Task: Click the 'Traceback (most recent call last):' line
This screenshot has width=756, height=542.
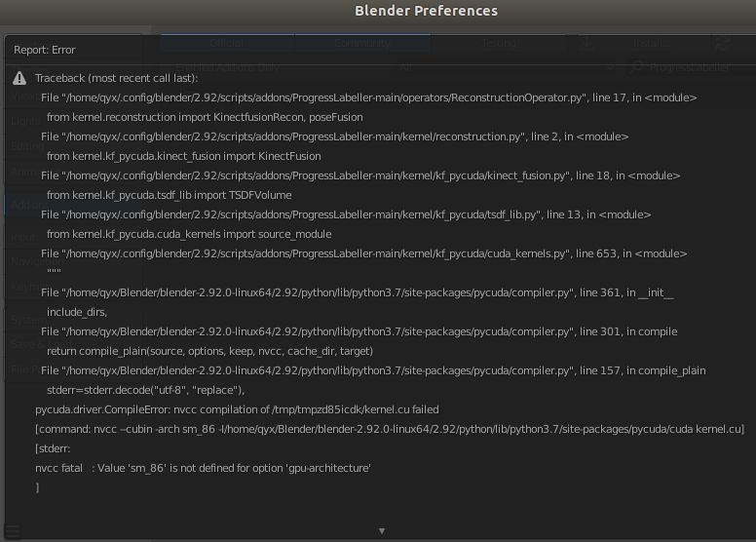Action: (x=116, y=78)
